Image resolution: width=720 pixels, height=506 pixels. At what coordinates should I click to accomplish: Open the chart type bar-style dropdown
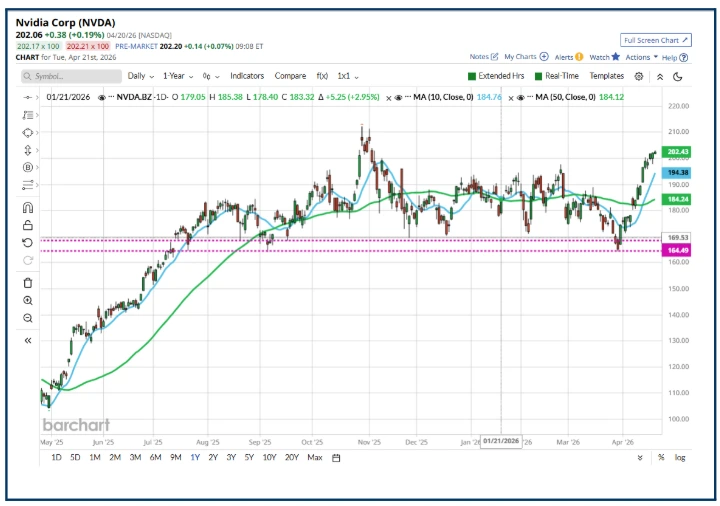click(x=211, y=77)
